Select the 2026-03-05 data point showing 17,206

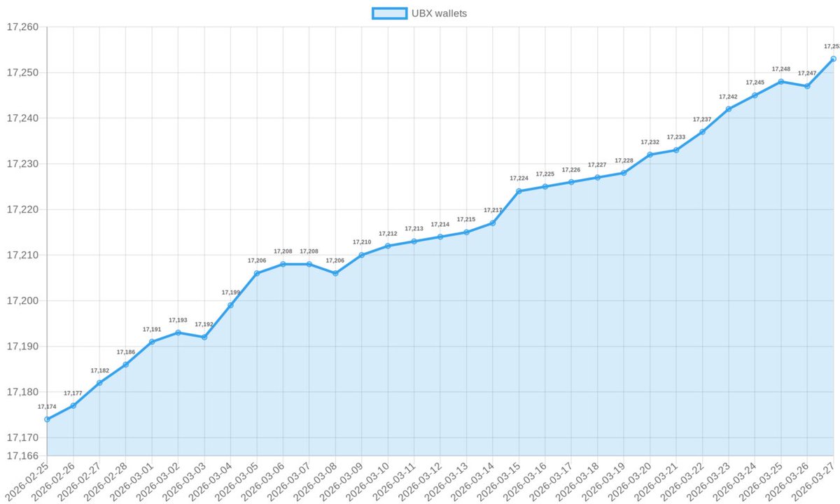[255, 272]
